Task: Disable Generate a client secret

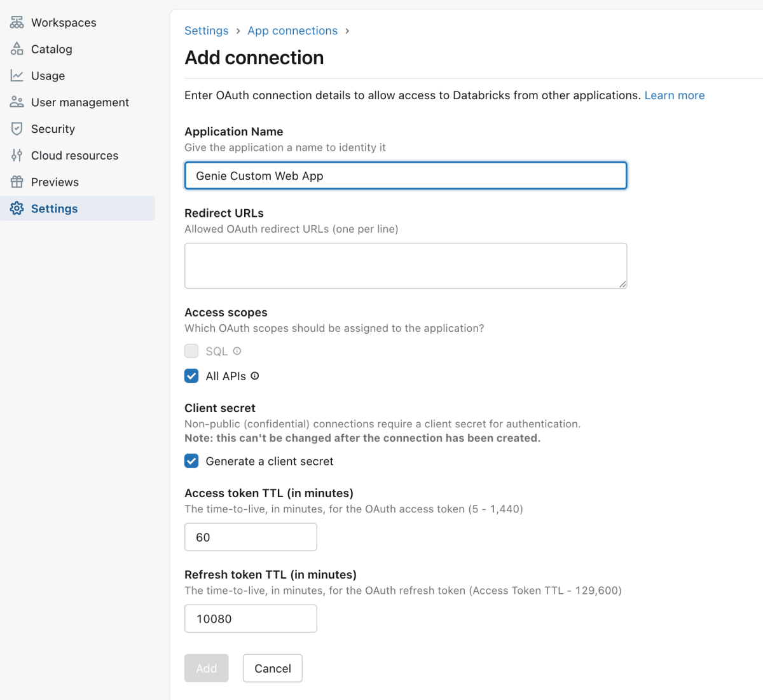Action: point(191,461)
